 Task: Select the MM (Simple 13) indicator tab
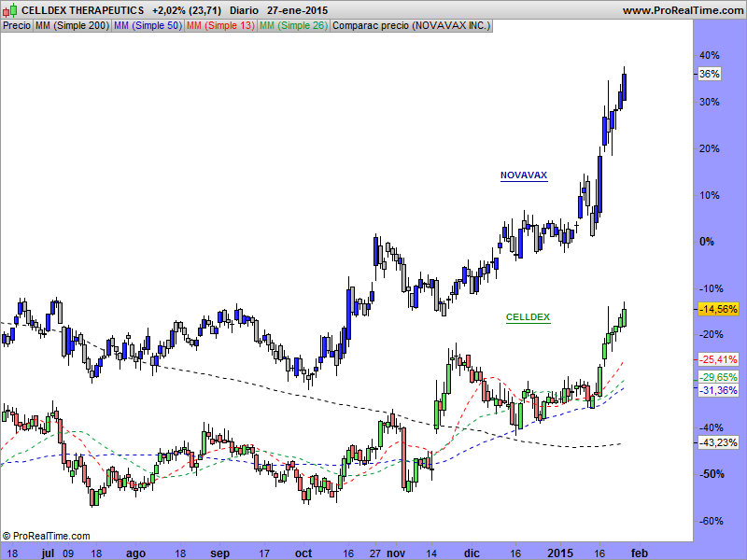pos(220,26)
